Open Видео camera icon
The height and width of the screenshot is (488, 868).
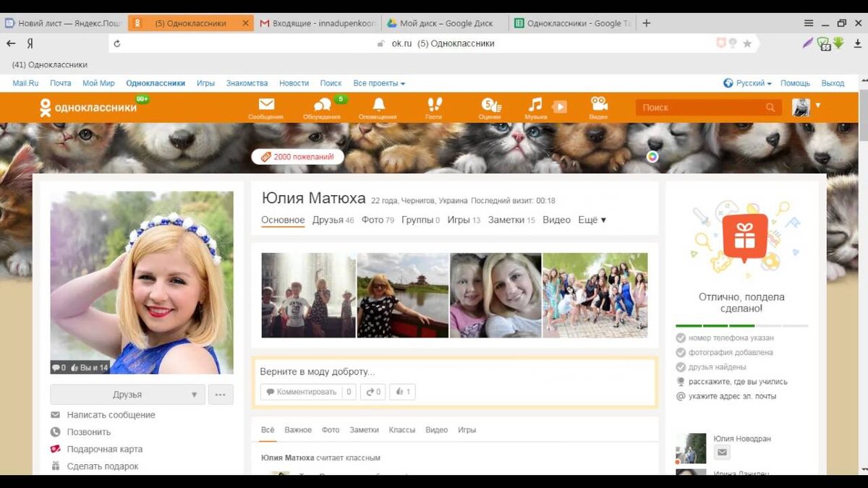[598, 103]
